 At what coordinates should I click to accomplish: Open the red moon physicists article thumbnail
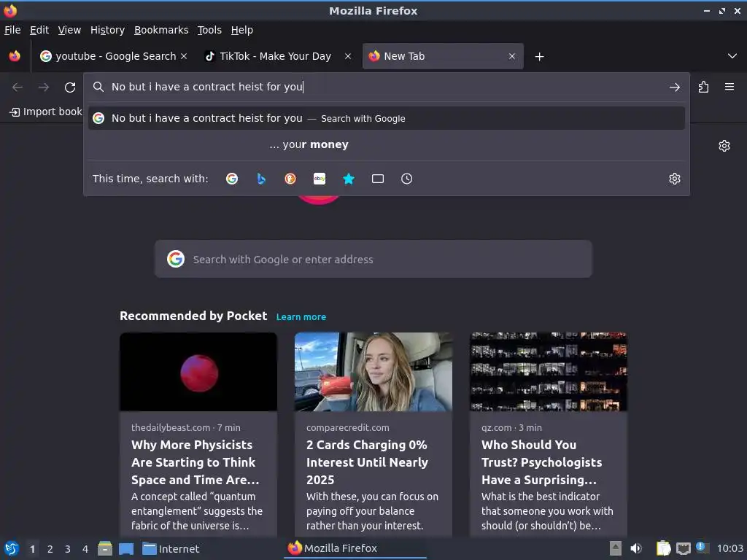click(198, 371)
